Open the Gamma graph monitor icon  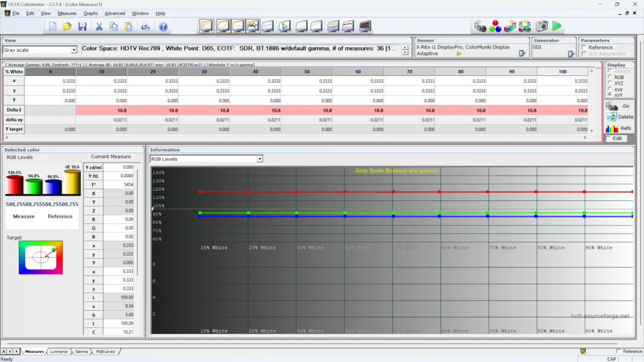pyautogui.click(x=238, y=26)
